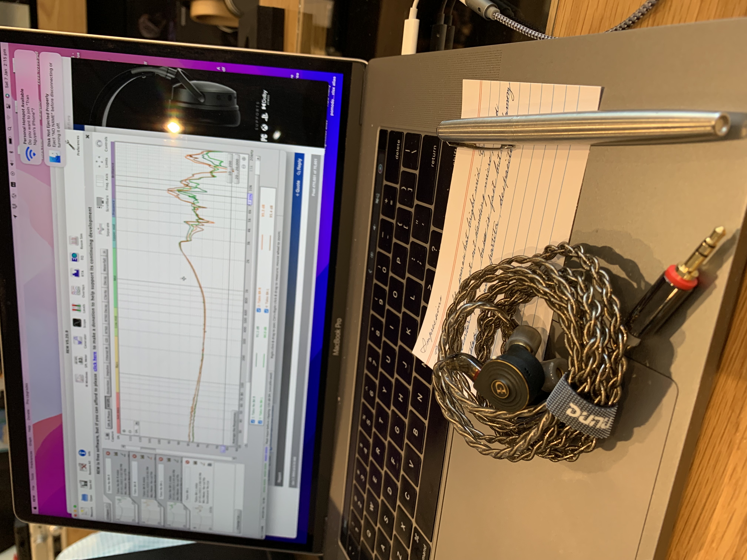Click the '10 .. 200' frequency range button
This screenshot has height=560, width=747.
(230, 168)
